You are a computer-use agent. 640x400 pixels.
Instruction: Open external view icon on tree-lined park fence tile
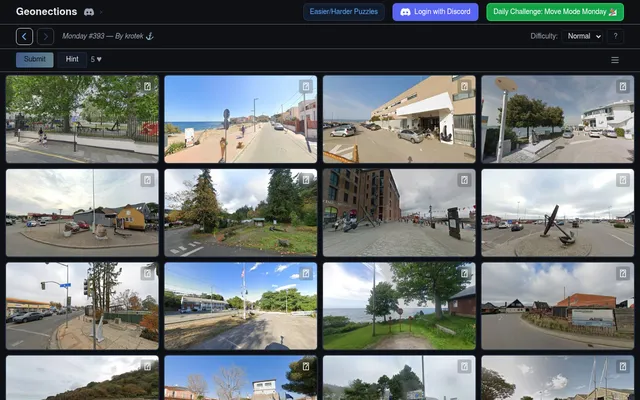(147, 86)
